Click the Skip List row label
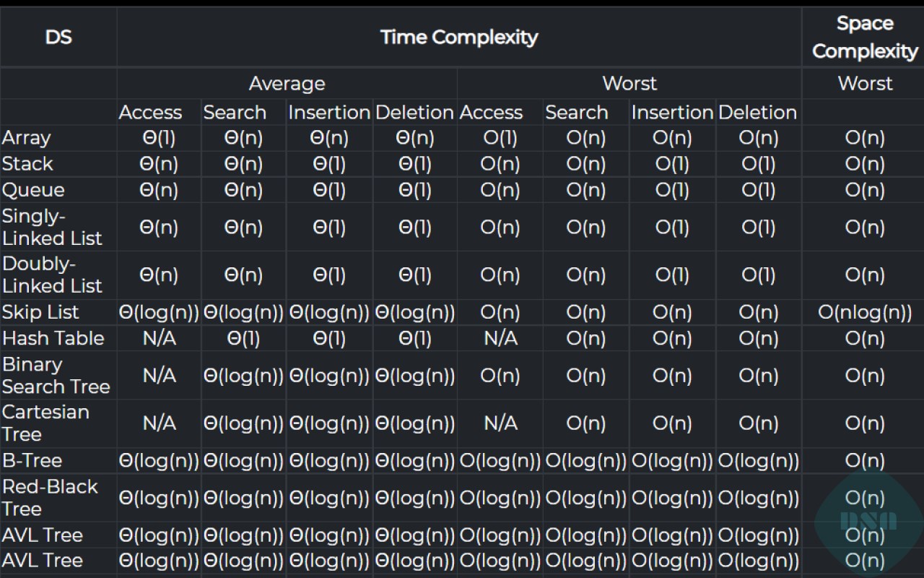The image size is (924, 578). click(x=40, y=312)
